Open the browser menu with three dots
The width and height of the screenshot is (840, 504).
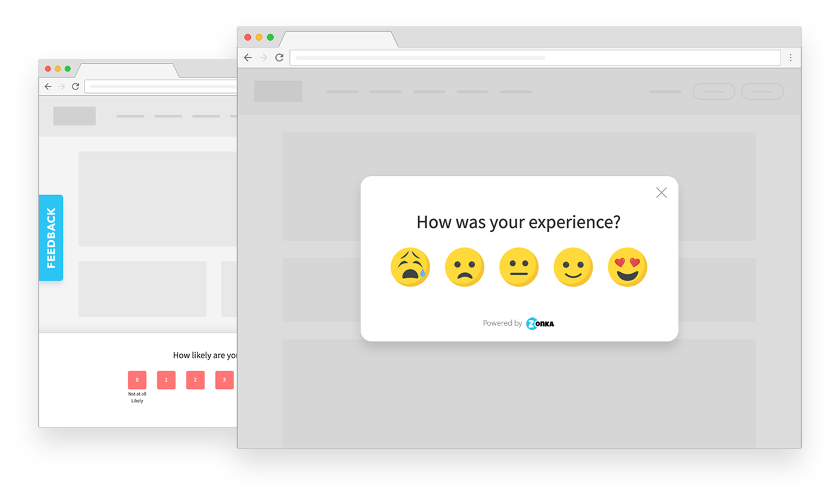[x=791, y=57]
